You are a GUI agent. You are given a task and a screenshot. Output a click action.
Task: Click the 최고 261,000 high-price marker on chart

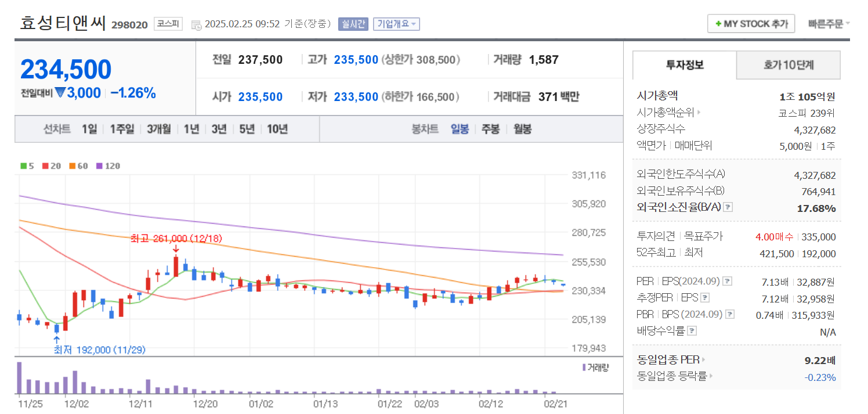tap(175, 238)
